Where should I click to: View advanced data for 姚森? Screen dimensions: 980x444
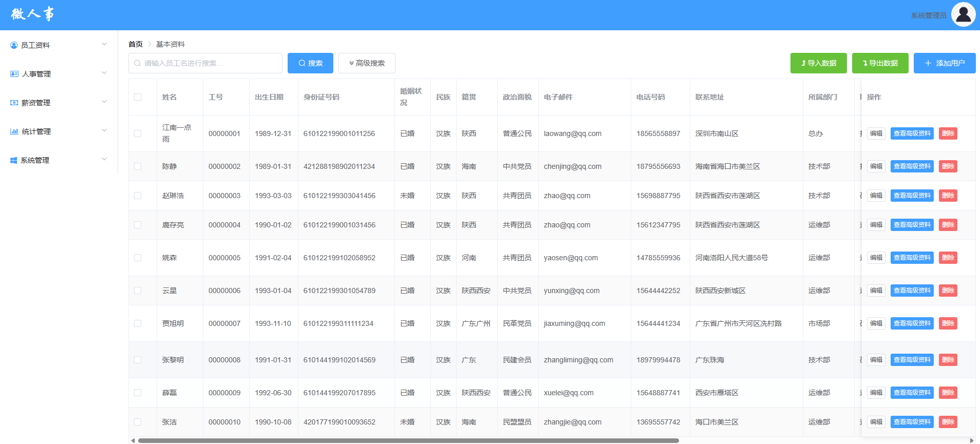coord(912,258)
